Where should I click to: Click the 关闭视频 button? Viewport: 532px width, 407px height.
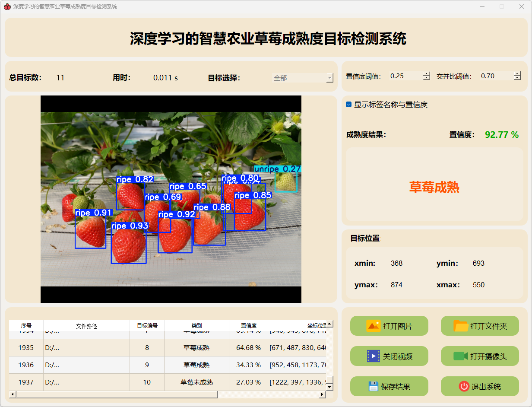(389, 356)
